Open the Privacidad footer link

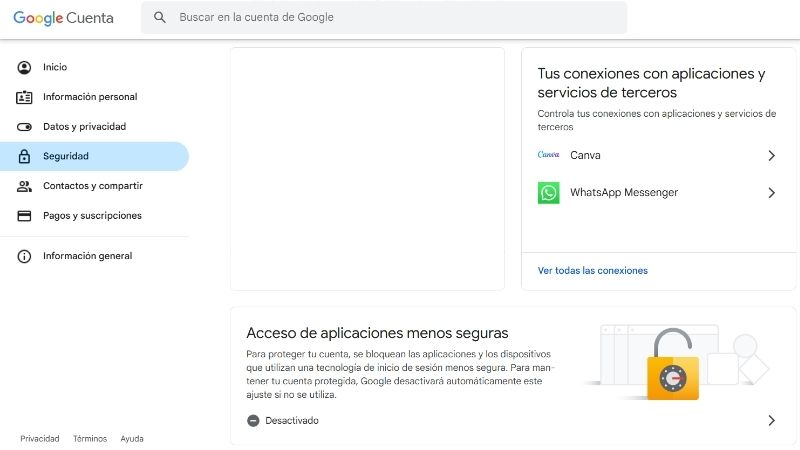[x=40, y=439]
